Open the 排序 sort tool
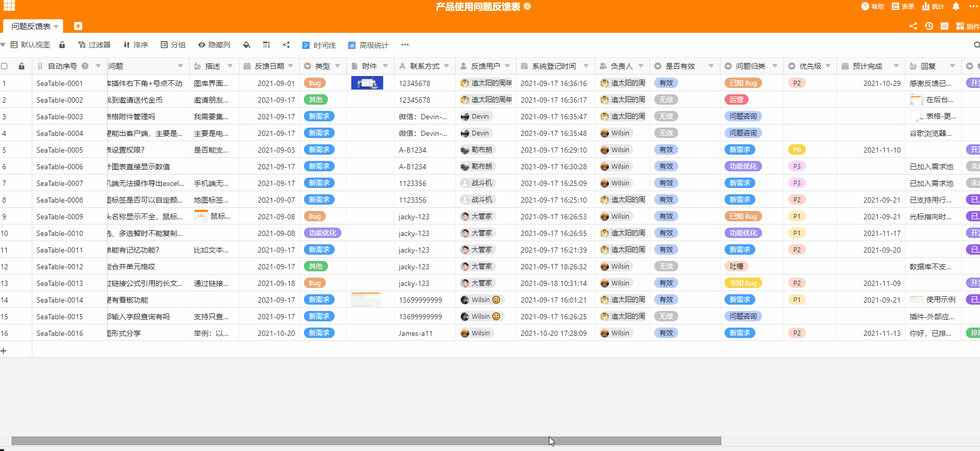Image resolution: width=980 pixels, height=451 pixels. click(136, 45)
